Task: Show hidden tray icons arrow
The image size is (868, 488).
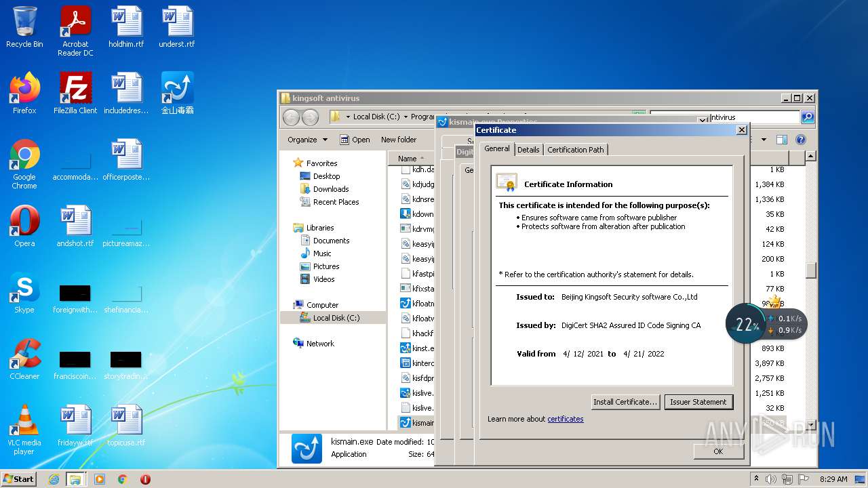Action: click(757, 479)
